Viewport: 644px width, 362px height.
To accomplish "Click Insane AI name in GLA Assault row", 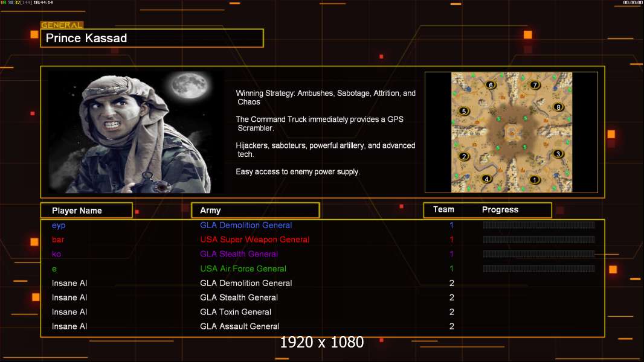I will [x=69, y=326].
